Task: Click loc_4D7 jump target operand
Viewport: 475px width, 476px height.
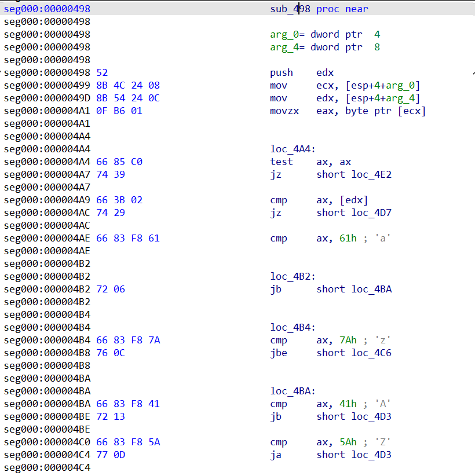Action: tap(371, 213)
